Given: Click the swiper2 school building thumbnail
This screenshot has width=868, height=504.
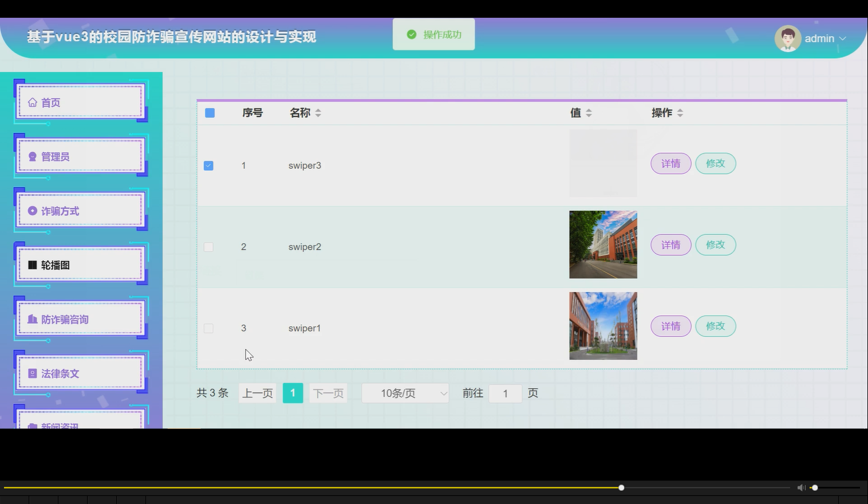Looking at the screenshot, I should pyautogui.click(x=603, y=245).
